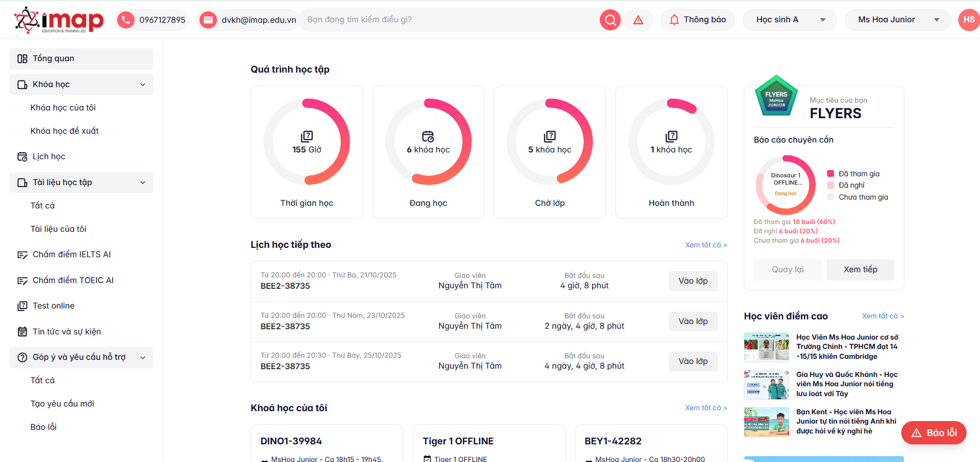Click Vào lớp for Thứ Ba 21/10/2025
The image size is (980, 462).
[693, 281]
